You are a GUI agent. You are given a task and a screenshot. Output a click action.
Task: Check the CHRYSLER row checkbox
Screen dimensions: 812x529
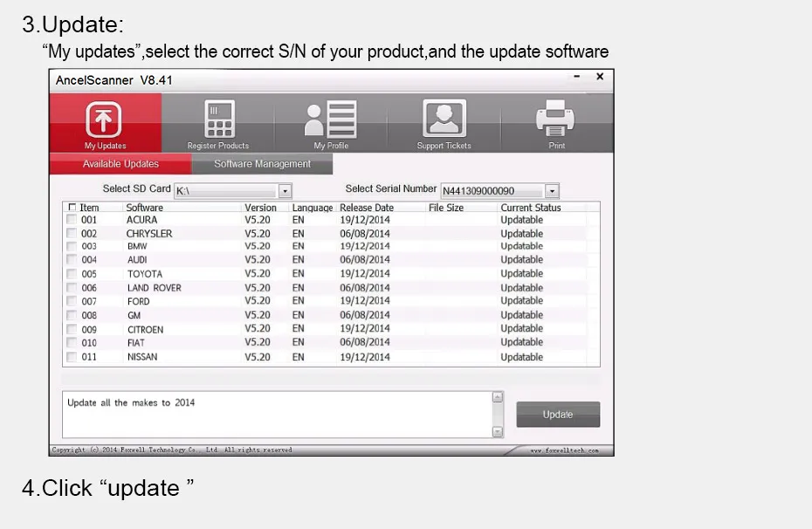pyautogui.click(x=72, y=233)
